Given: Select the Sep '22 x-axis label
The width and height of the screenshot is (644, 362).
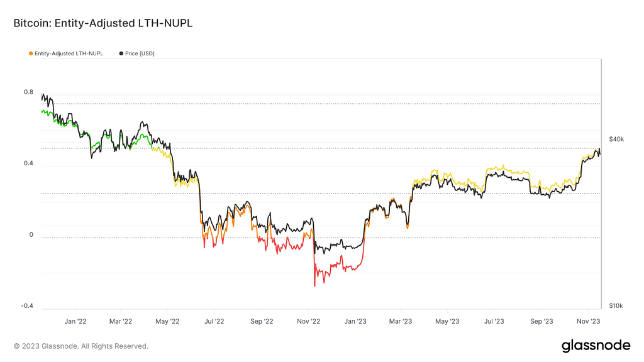Looking at the screenshot, I should pos(262,321).
